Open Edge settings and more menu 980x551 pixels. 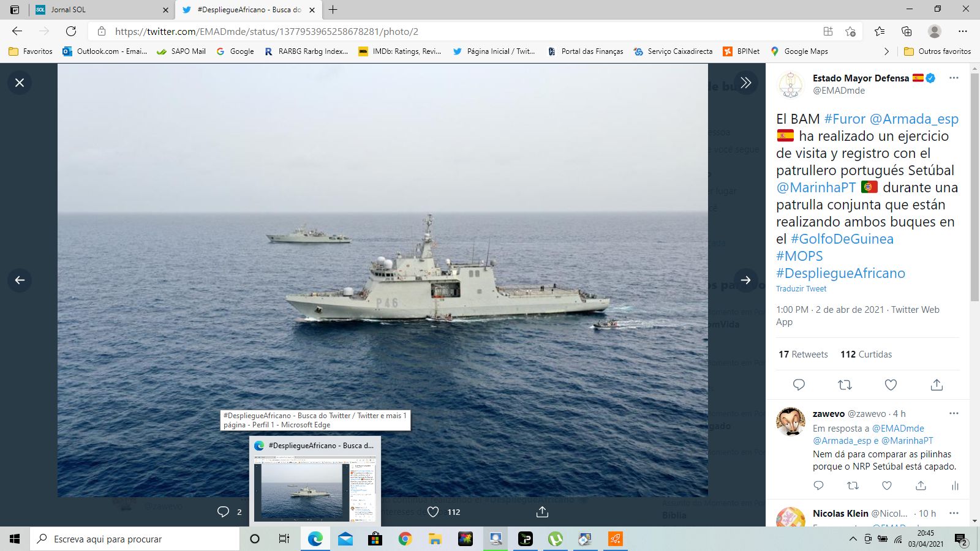point(963,31)
